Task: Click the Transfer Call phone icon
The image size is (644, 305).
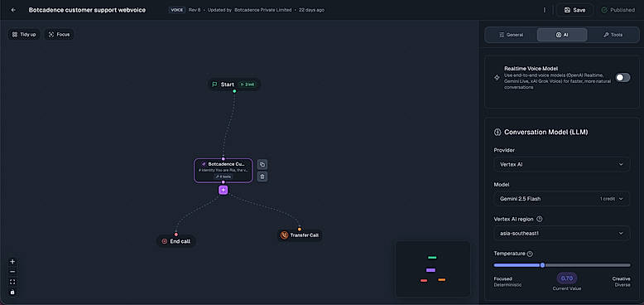Action: tap(284, 235)
